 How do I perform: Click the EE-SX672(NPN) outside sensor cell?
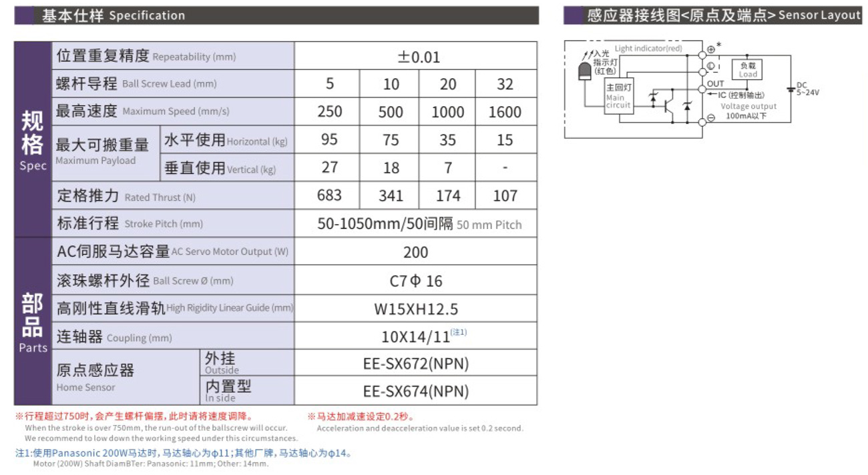click(x=416, y=364)
